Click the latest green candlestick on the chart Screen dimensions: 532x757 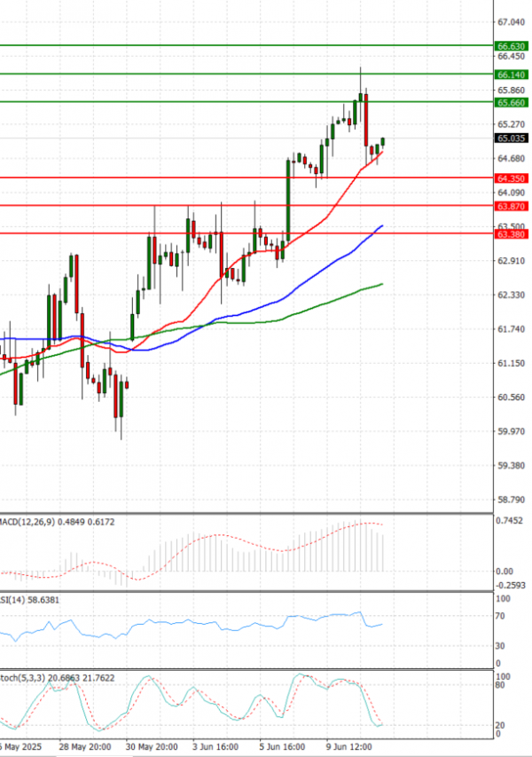point(383,142)
